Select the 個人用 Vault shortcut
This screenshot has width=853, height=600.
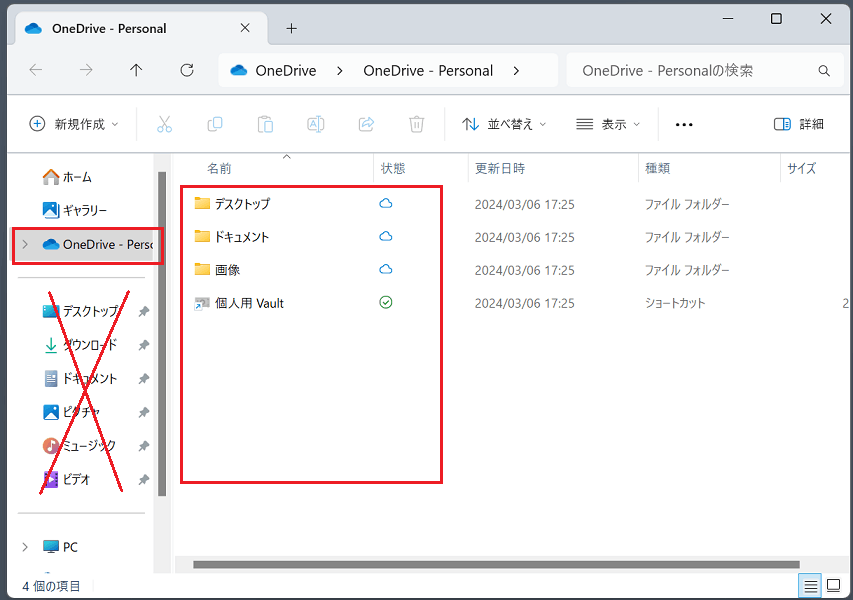tap(239, 303)
